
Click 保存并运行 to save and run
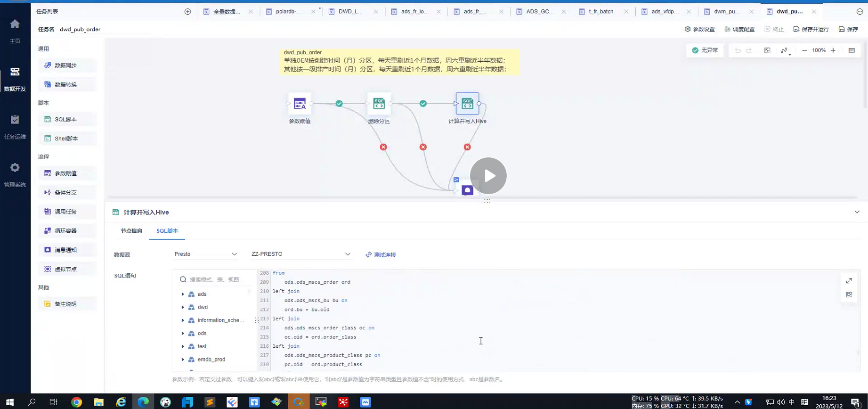point(811,29)
